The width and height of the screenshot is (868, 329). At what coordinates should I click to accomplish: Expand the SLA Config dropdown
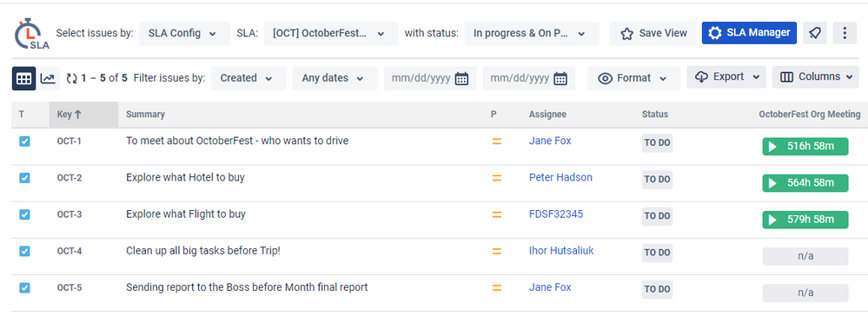(x=184, y=34)
